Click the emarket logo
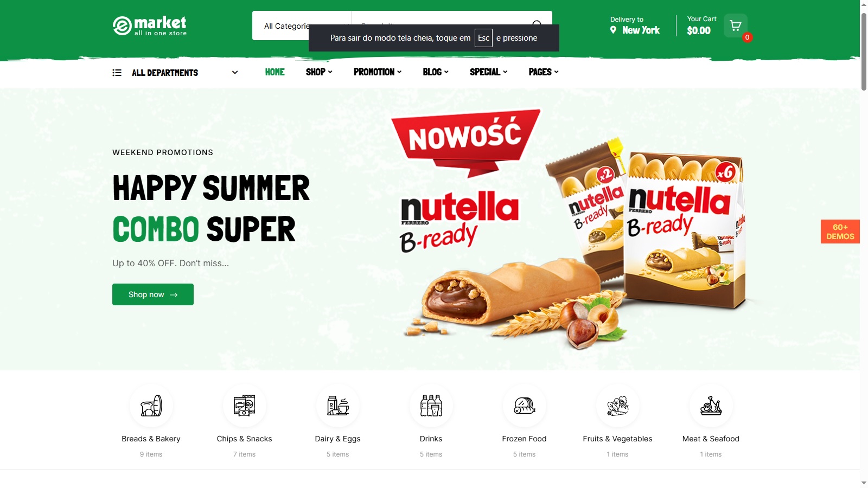The image size is (868, 488). tap(150, 25)
